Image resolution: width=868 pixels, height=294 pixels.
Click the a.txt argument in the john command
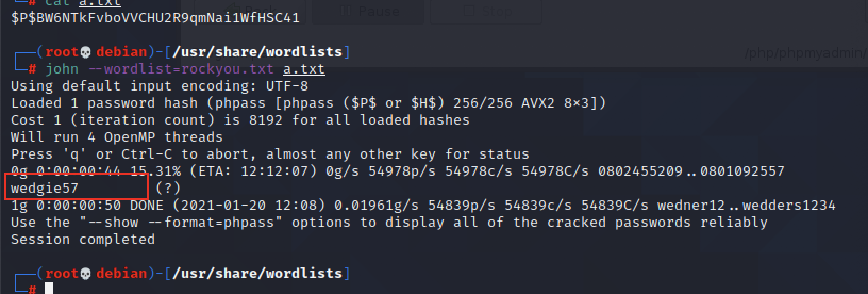tap(304, 69)
